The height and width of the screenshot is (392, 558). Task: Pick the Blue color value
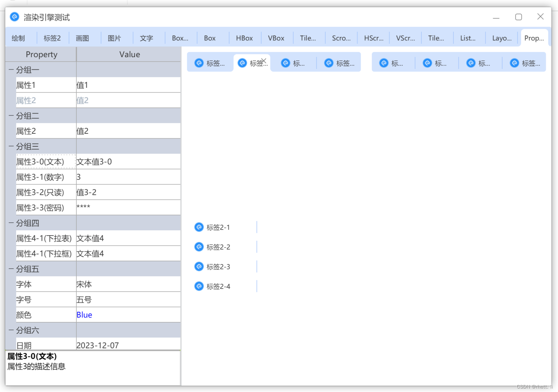point(128,315)
